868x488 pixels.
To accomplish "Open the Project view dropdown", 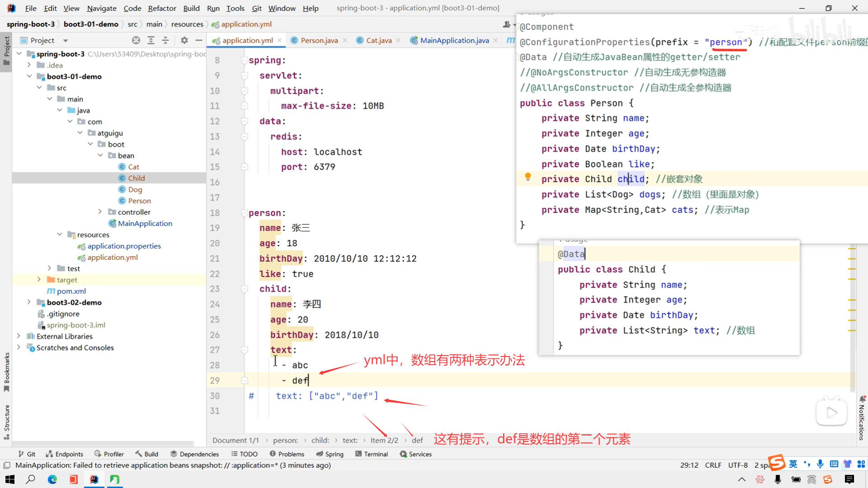I will pyautogui.click(x=66, y=41).
